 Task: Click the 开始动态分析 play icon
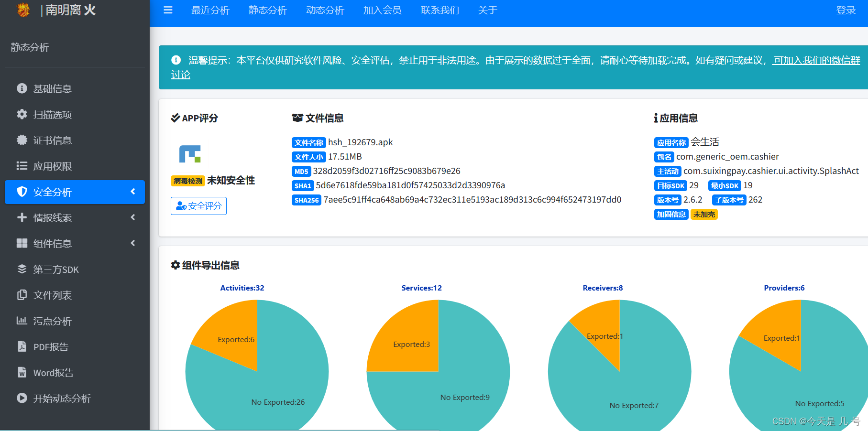22,398
